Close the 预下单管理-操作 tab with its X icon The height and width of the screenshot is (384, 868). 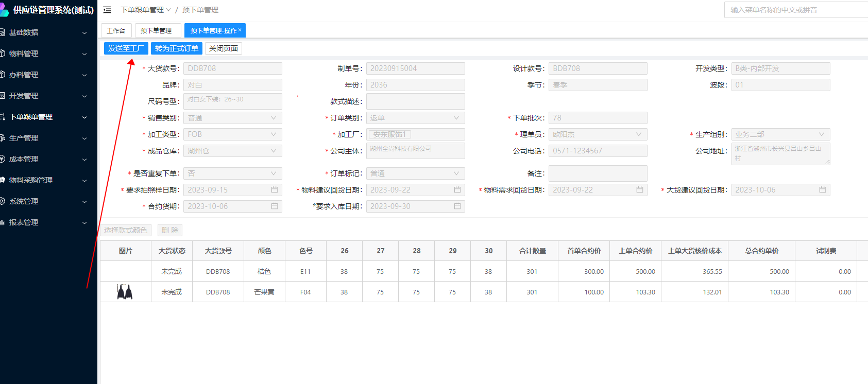(x=240, y=30)
